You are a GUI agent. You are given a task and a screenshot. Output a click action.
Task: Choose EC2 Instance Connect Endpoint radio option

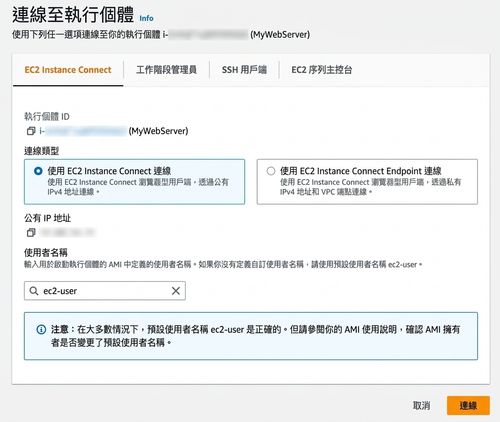(271, 171)
